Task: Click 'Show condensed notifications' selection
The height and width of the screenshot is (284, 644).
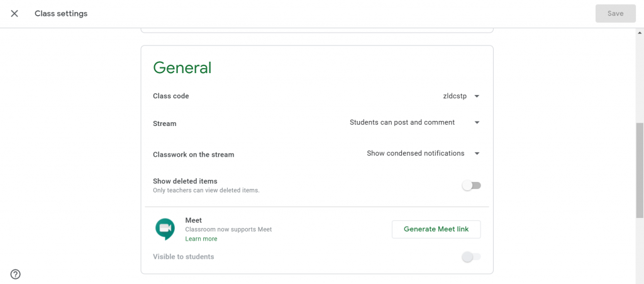Action: pos(416,153)
